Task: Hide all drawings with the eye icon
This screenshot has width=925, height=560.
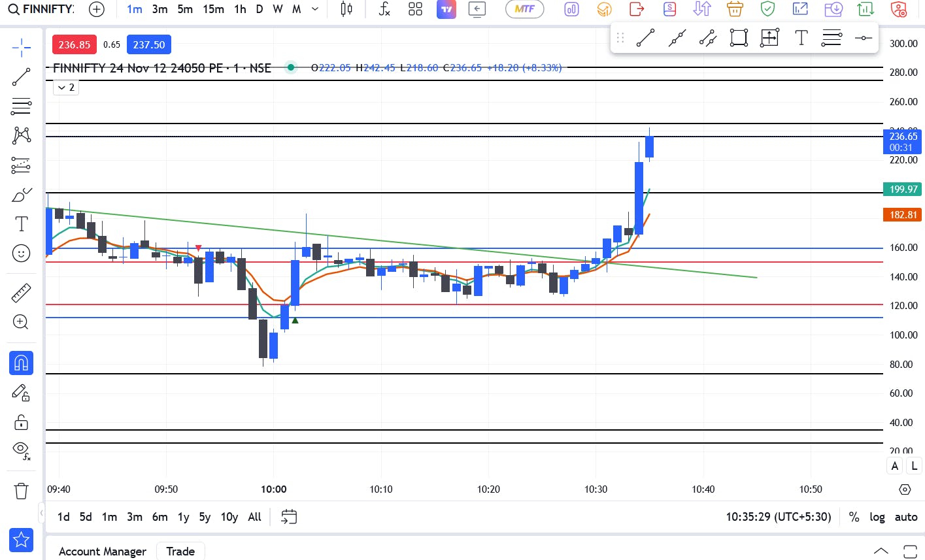Action: pos(21,451)
